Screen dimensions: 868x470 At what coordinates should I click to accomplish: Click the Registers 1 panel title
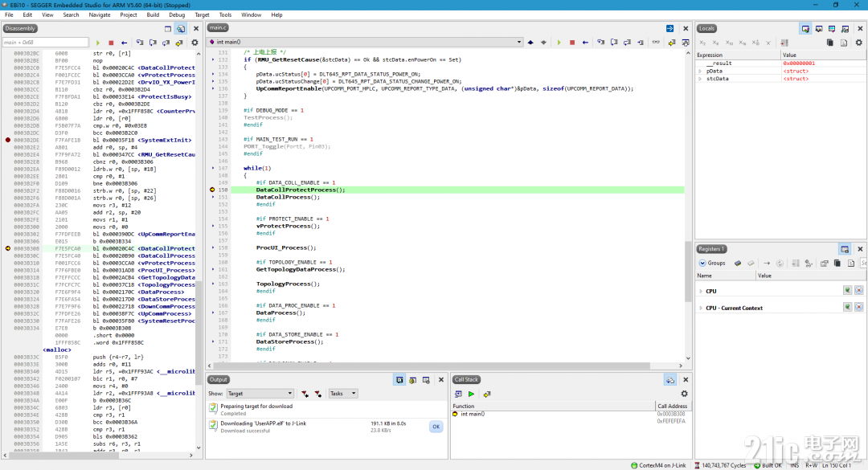click(x=711, y=249)
